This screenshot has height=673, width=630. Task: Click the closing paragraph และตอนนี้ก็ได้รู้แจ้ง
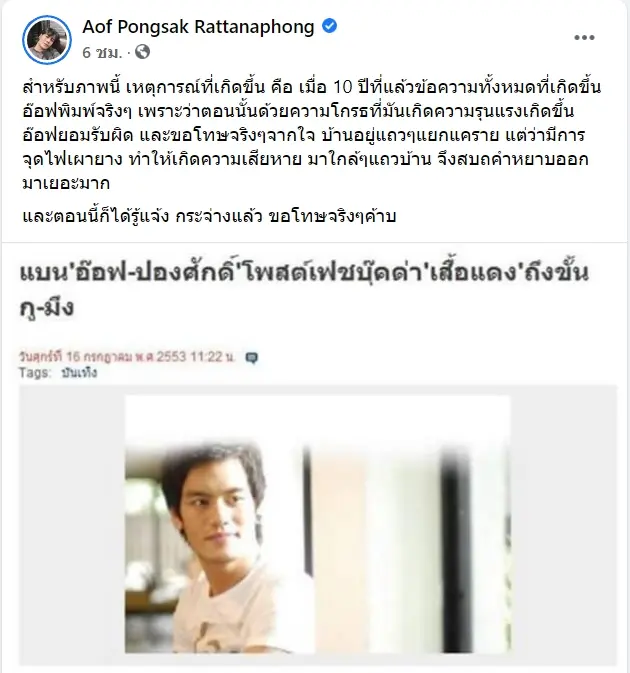(209, 217)
